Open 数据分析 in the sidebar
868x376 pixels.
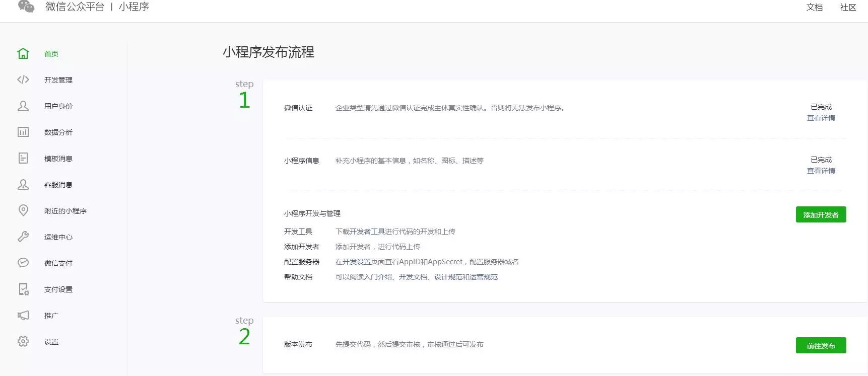coord(58,132)
